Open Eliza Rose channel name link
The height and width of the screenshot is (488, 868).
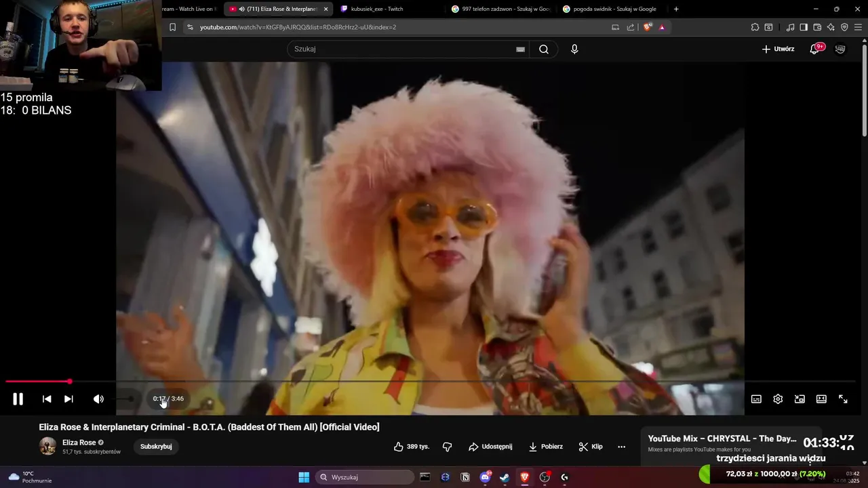point(79,443)
